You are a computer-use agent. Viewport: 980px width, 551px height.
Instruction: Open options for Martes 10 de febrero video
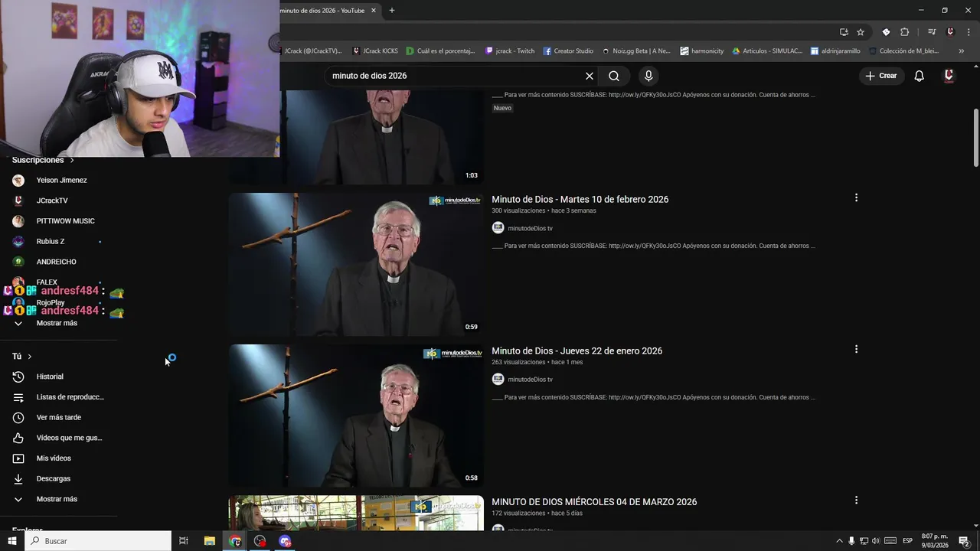click(856, 197)
